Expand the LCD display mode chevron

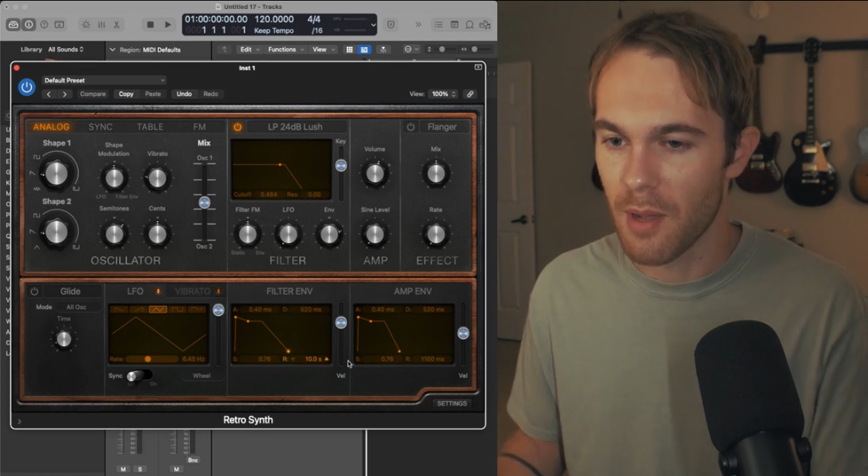(x=373, y=25)
